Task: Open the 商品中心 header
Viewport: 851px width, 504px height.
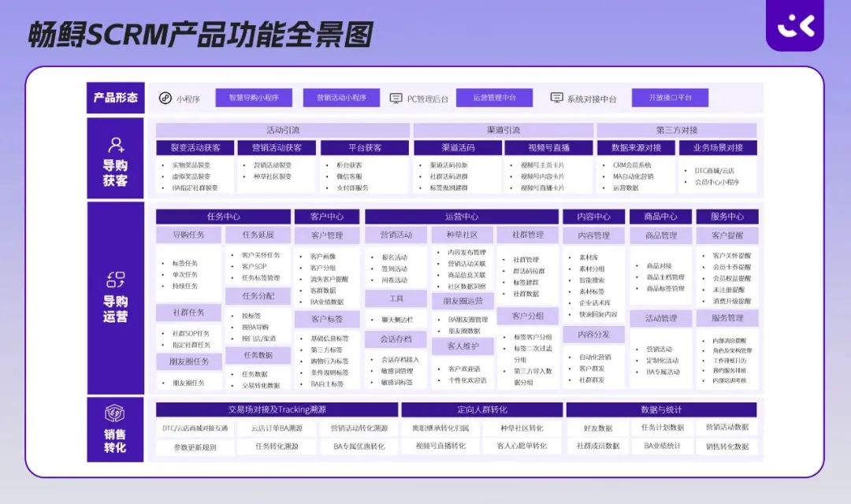Action: (x=660, y=217)
